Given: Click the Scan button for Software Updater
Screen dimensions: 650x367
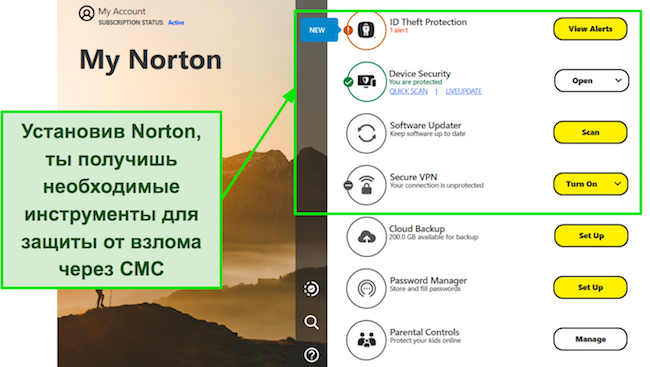Looking at the screenshot, I should click(590, 132).
